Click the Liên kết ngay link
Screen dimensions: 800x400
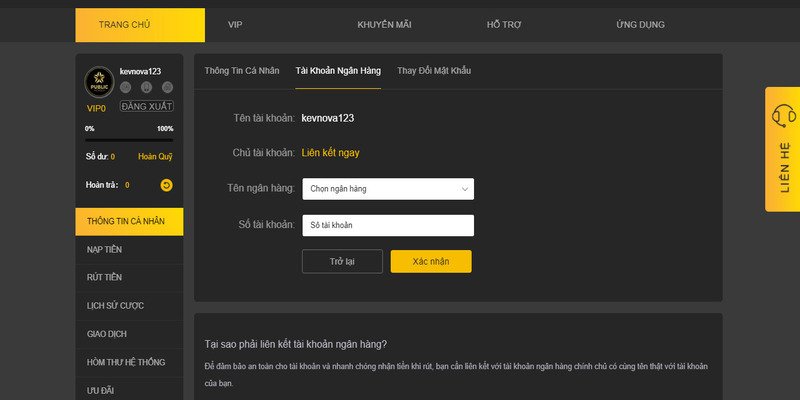coord(330,153)
